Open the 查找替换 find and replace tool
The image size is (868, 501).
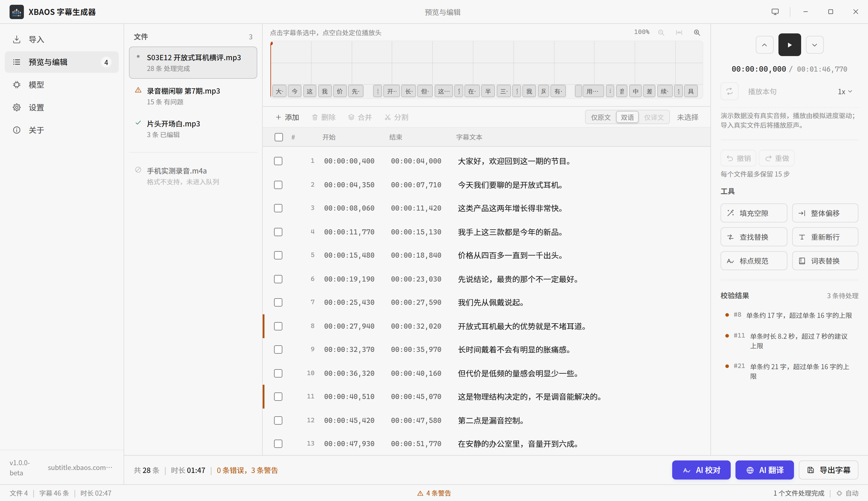(x=754, y=237)
